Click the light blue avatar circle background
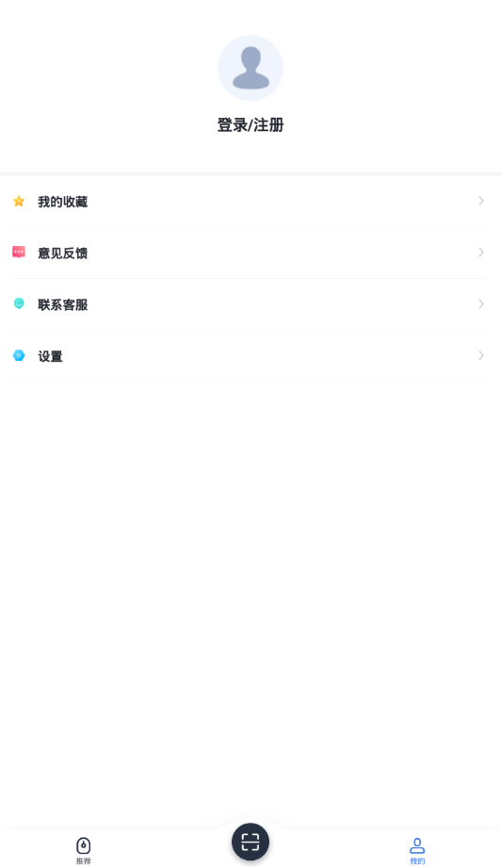Image resolution: width=501 pixels, height=868 pixels. [x=250, y=68]
